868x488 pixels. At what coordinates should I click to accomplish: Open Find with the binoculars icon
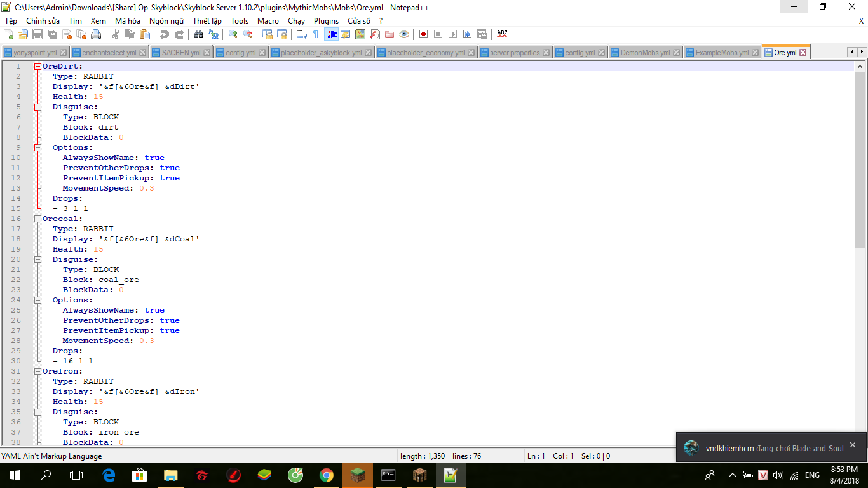[x=199, y=34]
